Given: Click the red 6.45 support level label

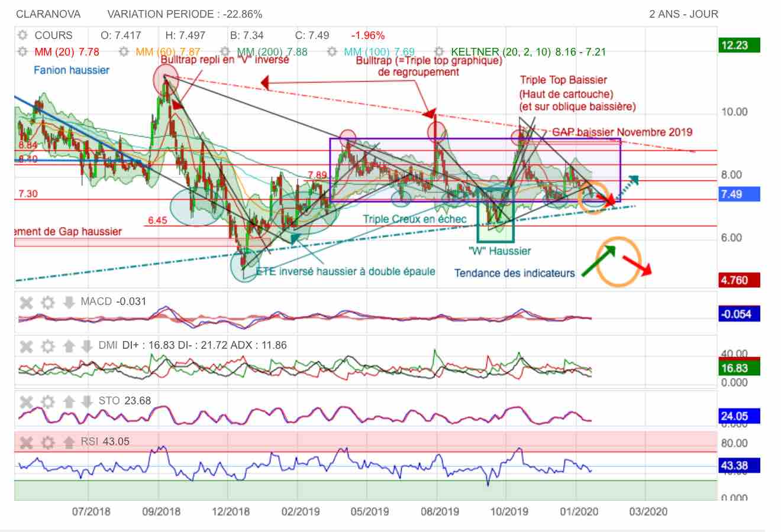Looking at the screenshot, I should (158, 220).
